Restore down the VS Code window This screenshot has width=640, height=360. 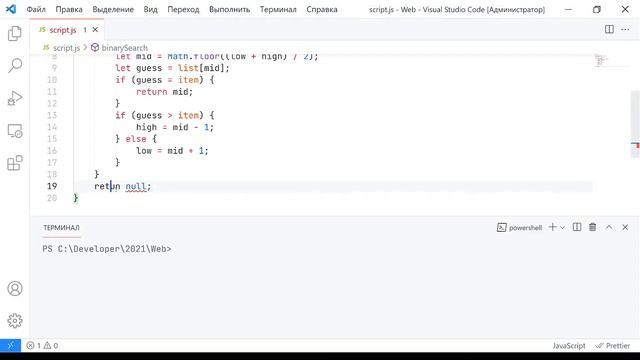pos(596,9)
